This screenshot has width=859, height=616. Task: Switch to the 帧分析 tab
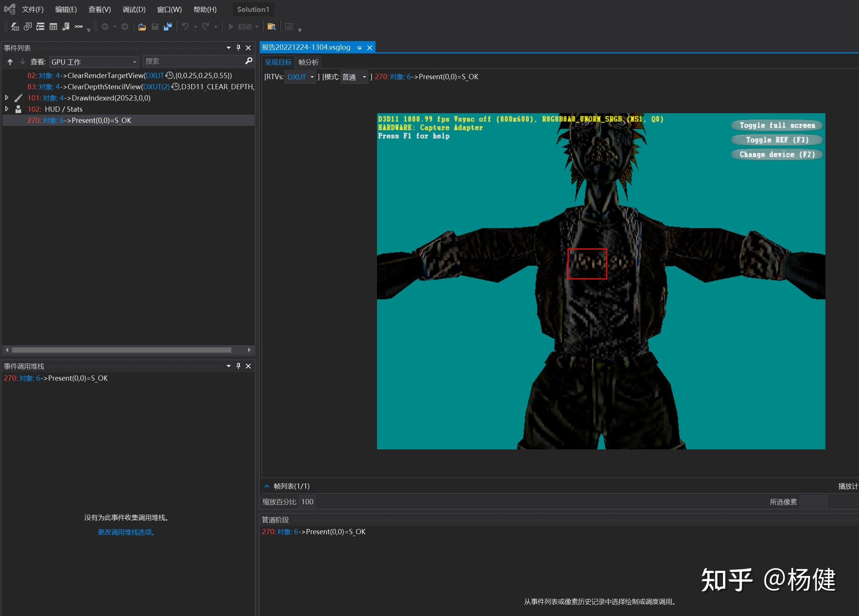(x=308, y=62)
